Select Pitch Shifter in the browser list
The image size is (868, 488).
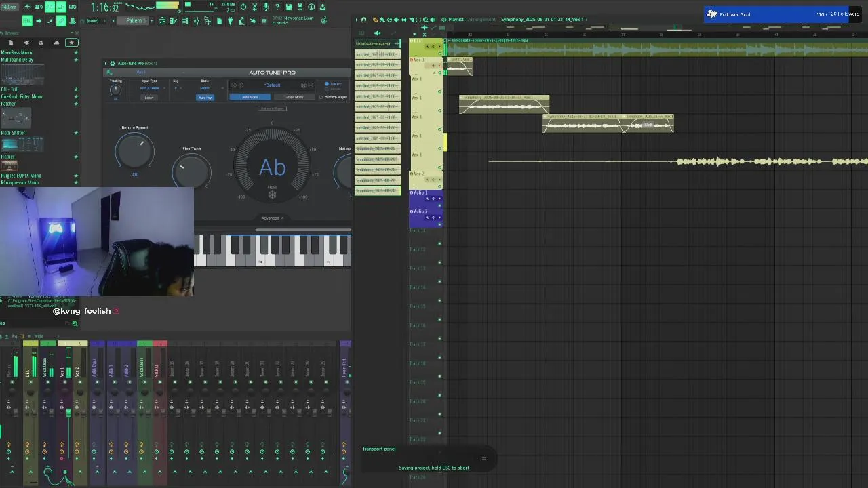coord(13,133)
